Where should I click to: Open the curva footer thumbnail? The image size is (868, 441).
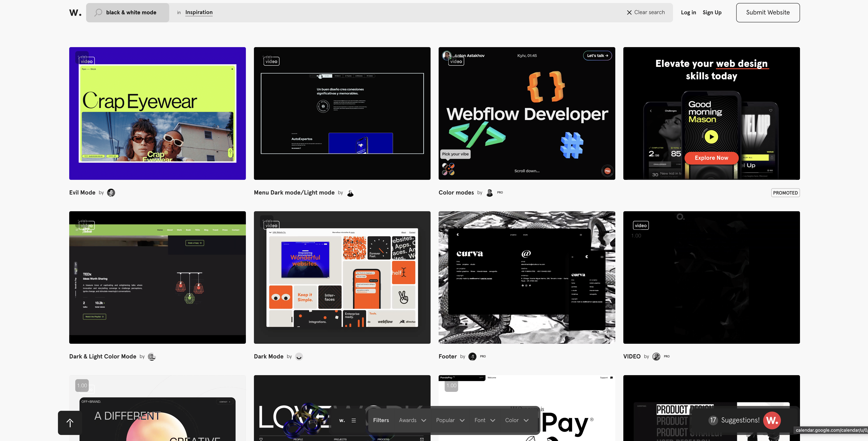(527, 277)
